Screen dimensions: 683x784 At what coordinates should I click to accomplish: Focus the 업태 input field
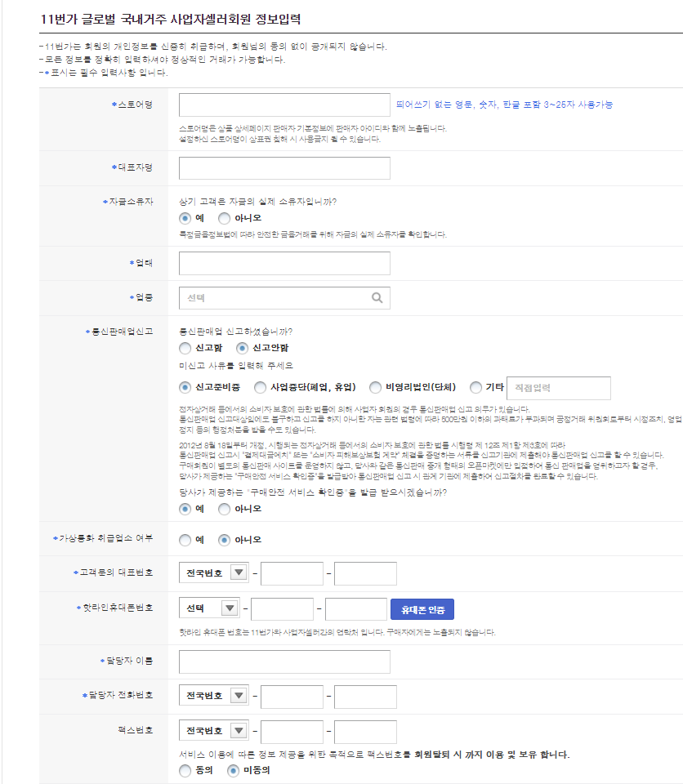pos(284,264)
